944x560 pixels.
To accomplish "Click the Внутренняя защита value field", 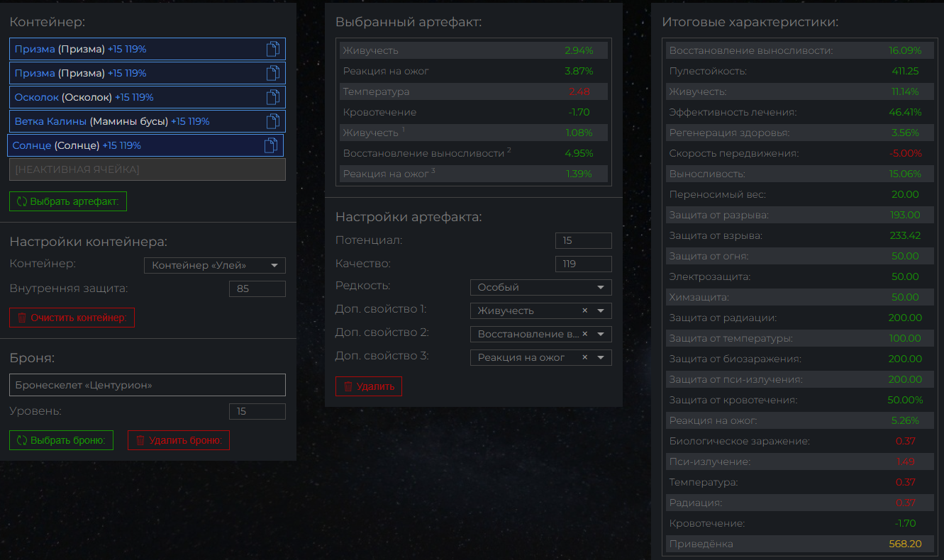I will [x=257, y=289].
